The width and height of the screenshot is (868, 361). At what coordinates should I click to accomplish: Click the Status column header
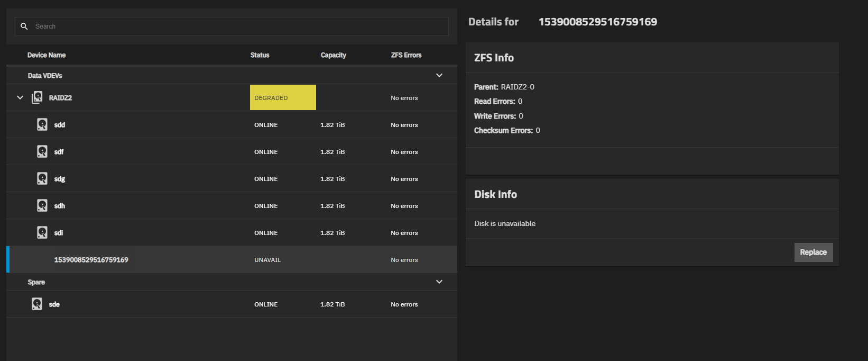tap(260, 55)
